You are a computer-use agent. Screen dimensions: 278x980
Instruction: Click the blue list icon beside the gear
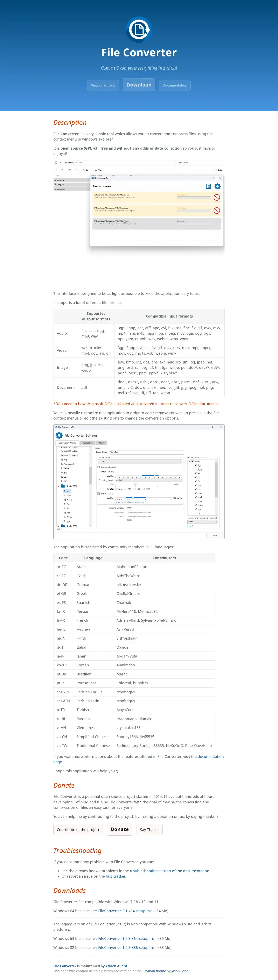pyautogui.click(x=208, y=186)
